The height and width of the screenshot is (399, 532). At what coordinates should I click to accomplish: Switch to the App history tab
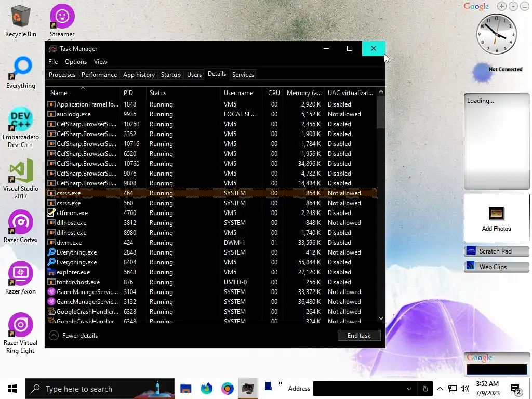click(139, 75)
